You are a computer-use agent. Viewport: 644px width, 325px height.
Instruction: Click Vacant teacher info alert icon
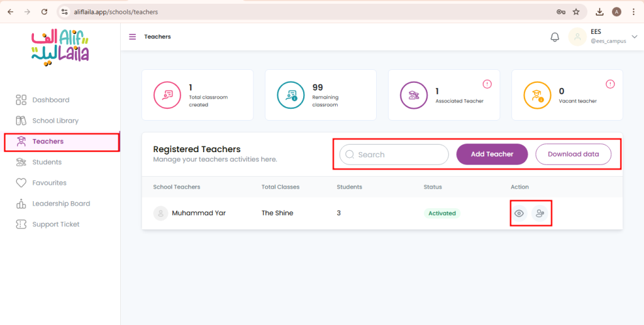[x=610, y=84]
